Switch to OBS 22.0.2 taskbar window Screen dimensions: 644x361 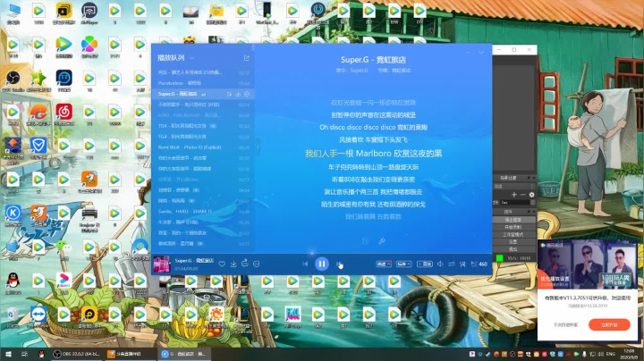76,354
